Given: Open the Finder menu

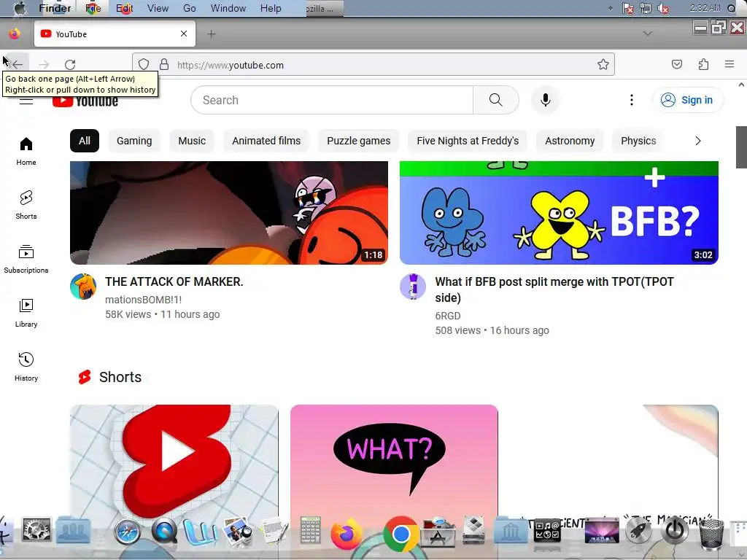Looking at the screenshot, I should (55, 8).
